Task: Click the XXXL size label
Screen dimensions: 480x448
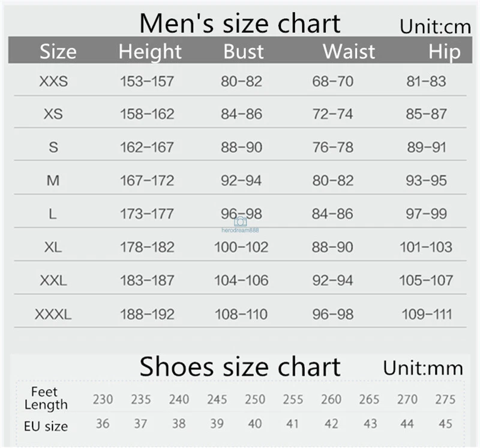Action: click(x=53, y=314)
